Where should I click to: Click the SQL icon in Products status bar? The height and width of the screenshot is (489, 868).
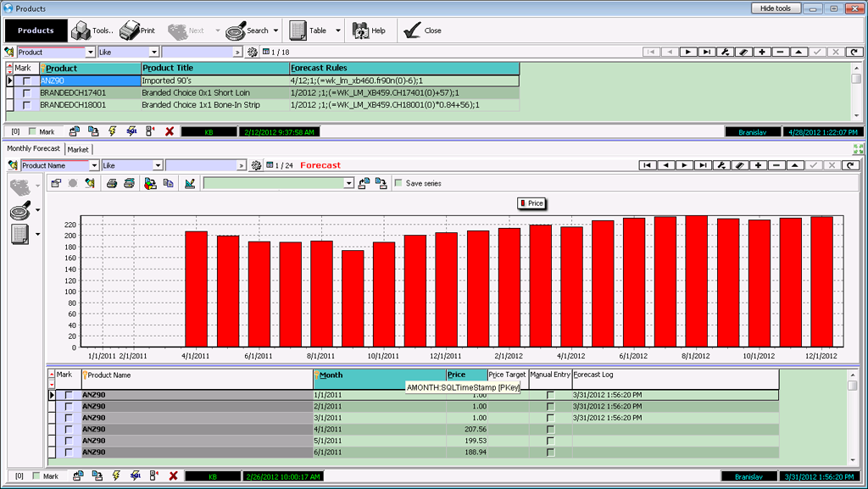(131, 131)
